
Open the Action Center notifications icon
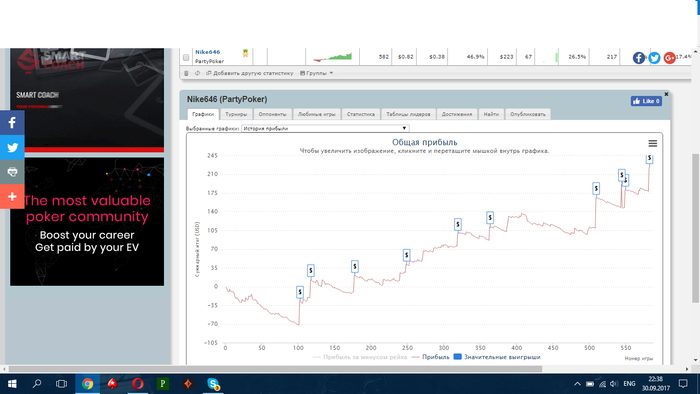[x=683, y=384]
